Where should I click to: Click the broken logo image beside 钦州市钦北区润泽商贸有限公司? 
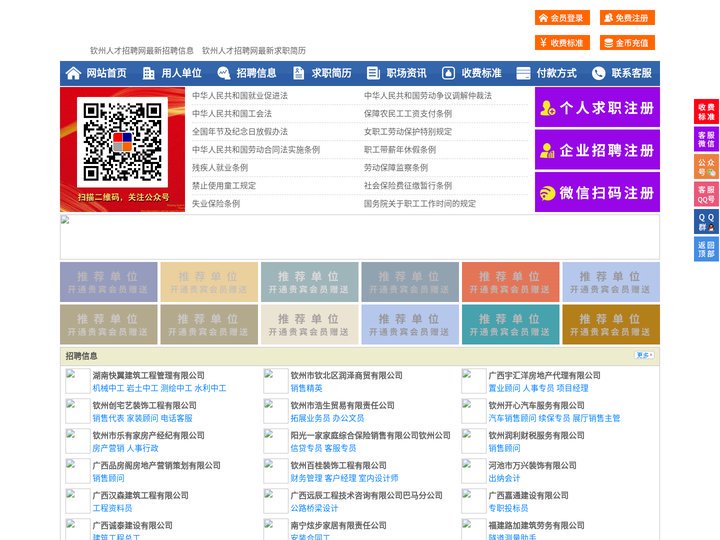276,381
